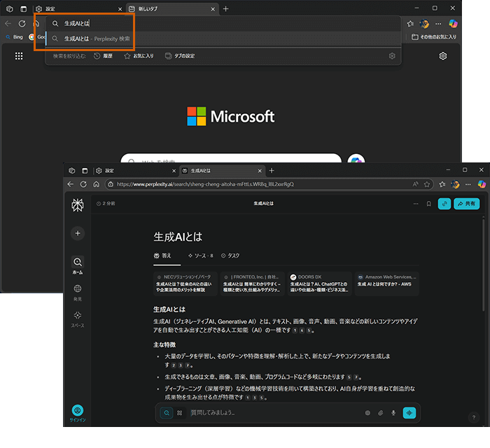Open page settings gear on the new tab page

pyautogui.click(x=443, y=56)
